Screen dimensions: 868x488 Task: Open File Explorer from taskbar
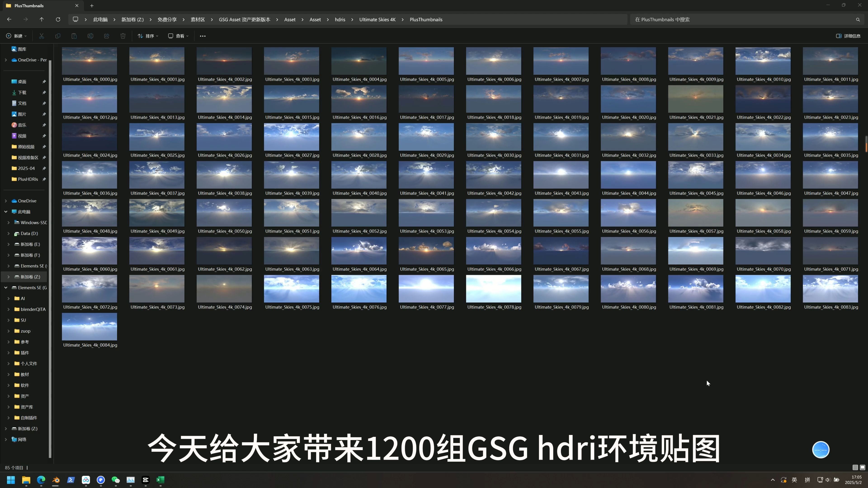pos(26,480)
